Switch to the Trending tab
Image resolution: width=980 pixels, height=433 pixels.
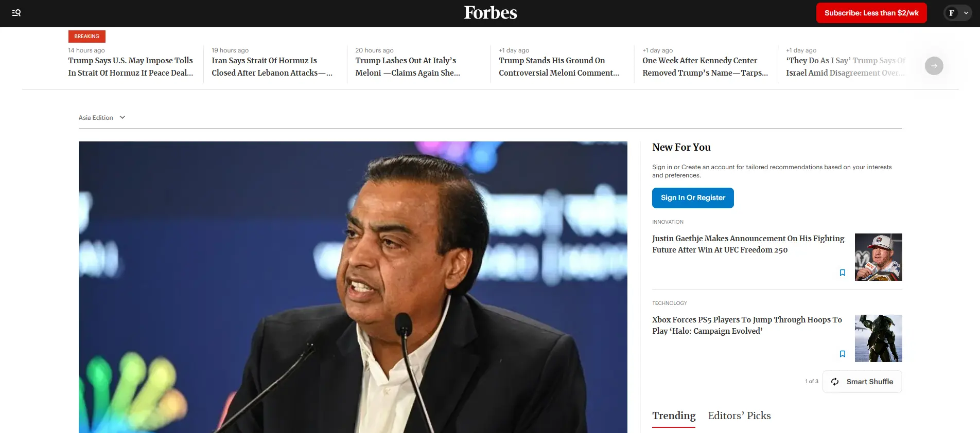coord(674,416)
